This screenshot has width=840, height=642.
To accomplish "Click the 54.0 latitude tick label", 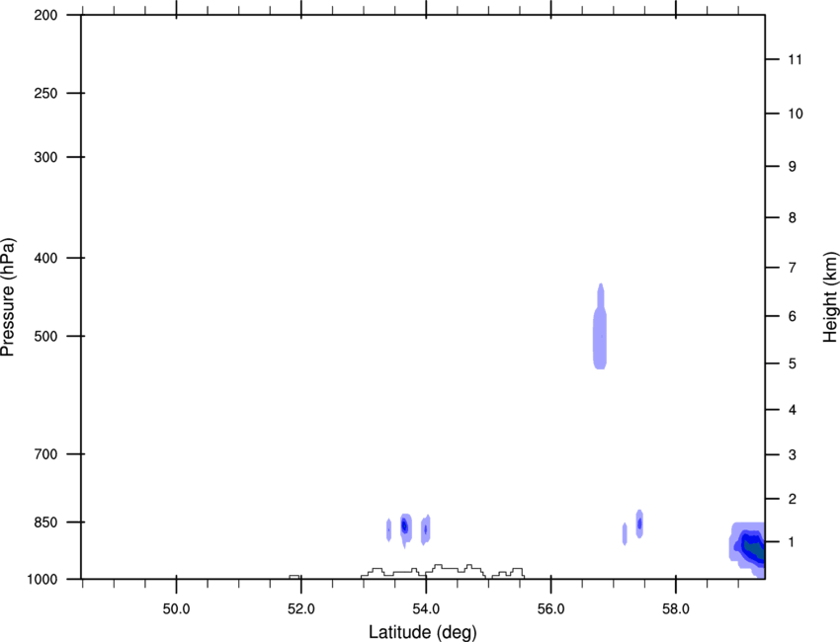I will [427, 608].
